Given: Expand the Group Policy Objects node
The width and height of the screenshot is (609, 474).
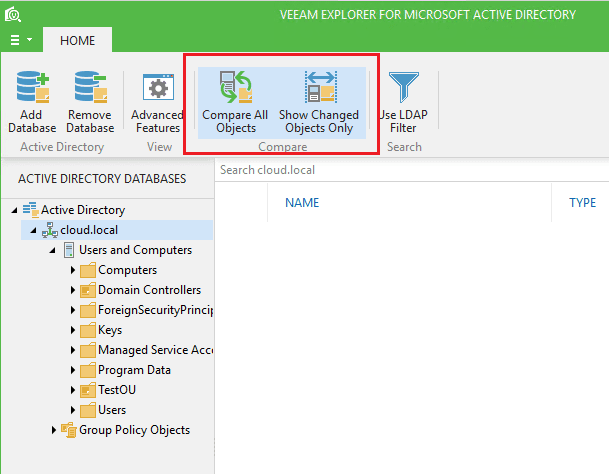Looking at the screenshot, I should coord(53,430).
